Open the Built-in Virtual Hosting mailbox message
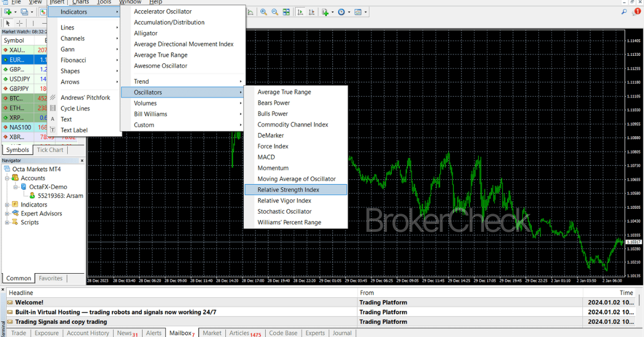644x337 pixels. [115, 312]
